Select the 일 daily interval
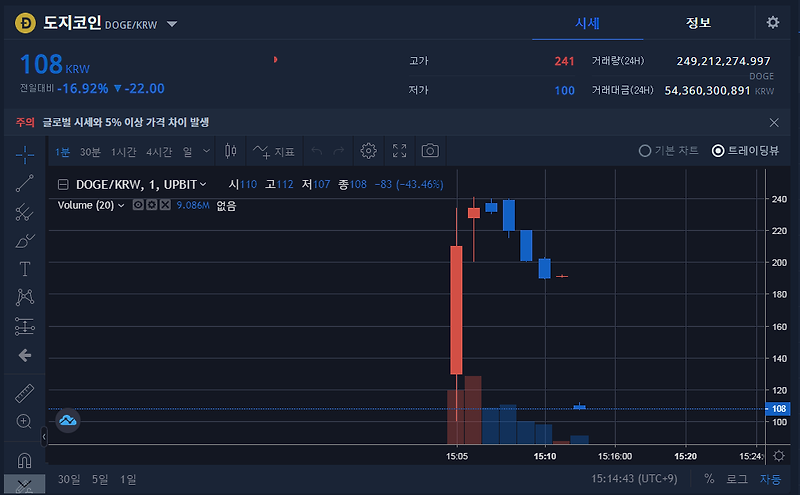The width and height of the screenshot is (800, 495). point(187,152)
